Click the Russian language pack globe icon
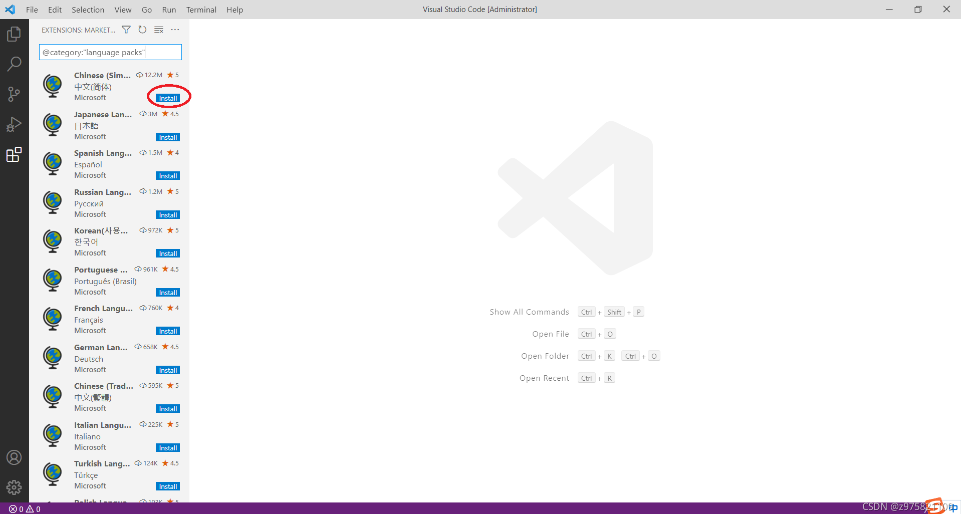The image size is (963, 514). point(53,203)
